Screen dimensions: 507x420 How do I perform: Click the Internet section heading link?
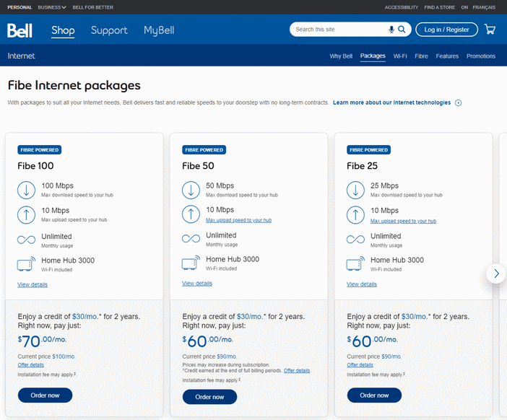coord(22,56)
